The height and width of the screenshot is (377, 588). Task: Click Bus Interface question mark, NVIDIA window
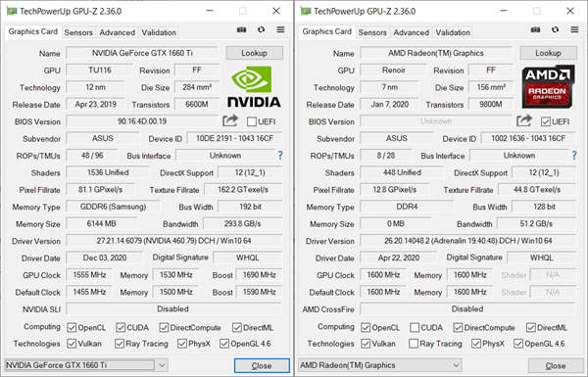point(280,156)
